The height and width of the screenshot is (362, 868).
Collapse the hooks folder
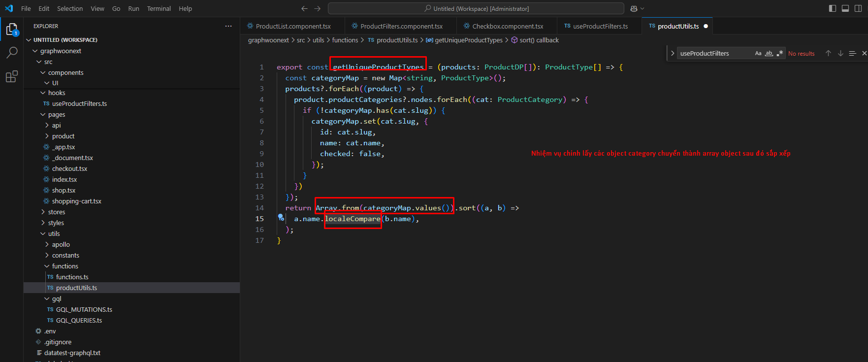56,93
